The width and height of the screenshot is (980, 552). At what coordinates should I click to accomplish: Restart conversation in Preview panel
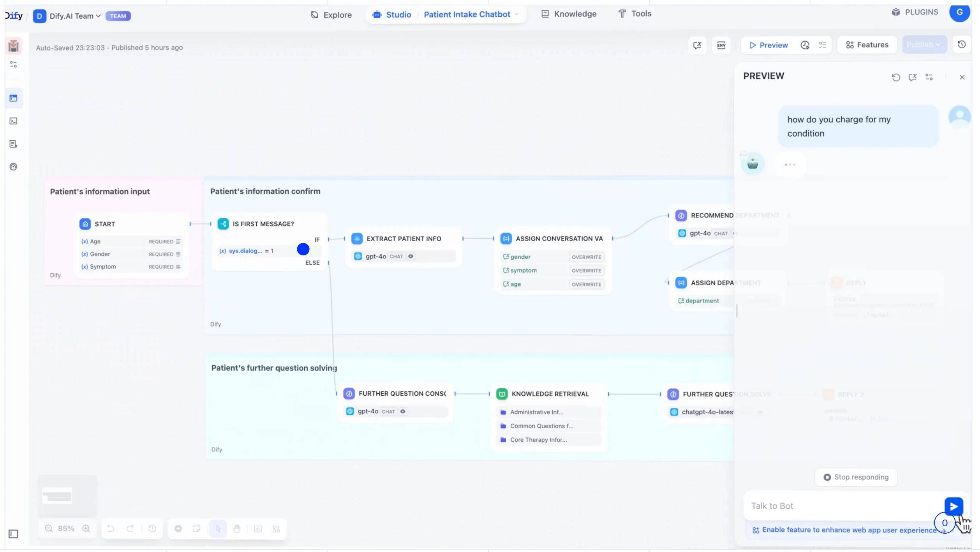[895, 77]
